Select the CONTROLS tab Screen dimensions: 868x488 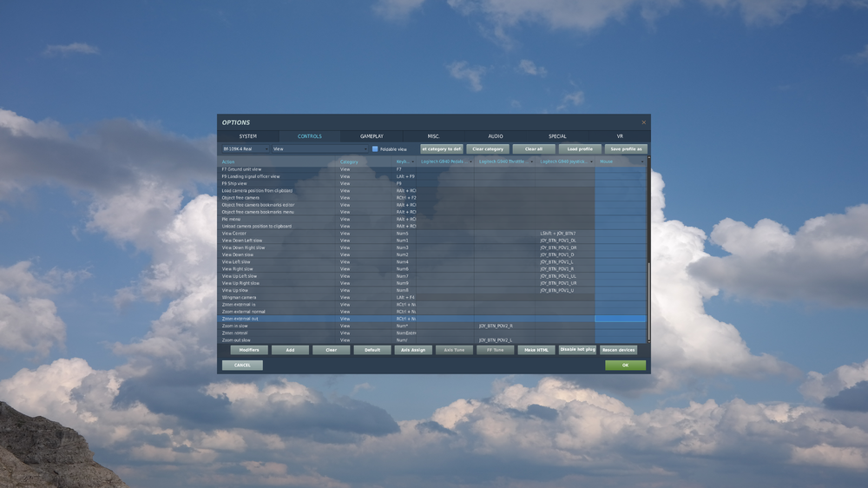coord(310,136)
